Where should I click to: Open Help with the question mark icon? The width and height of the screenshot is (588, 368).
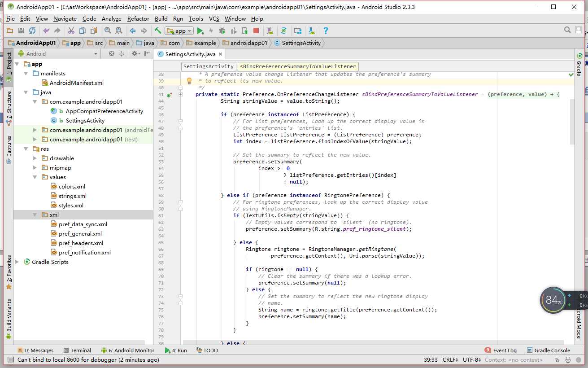(326, 31)
